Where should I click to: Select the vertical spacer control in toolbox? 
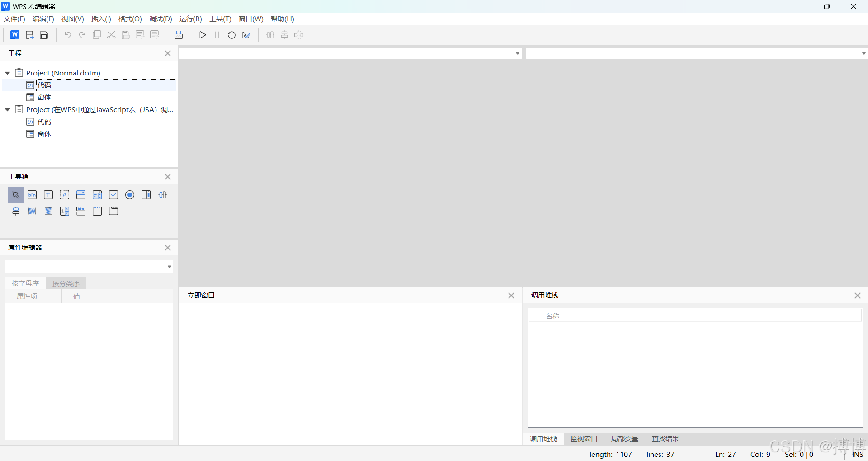(48, 211)
